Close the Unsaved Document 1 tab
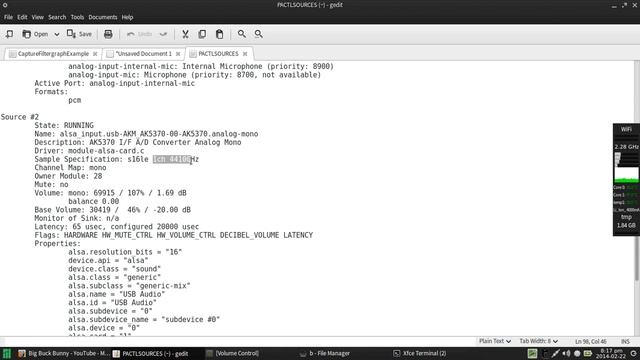The image size is (640, 360). (x=178, y=54)
